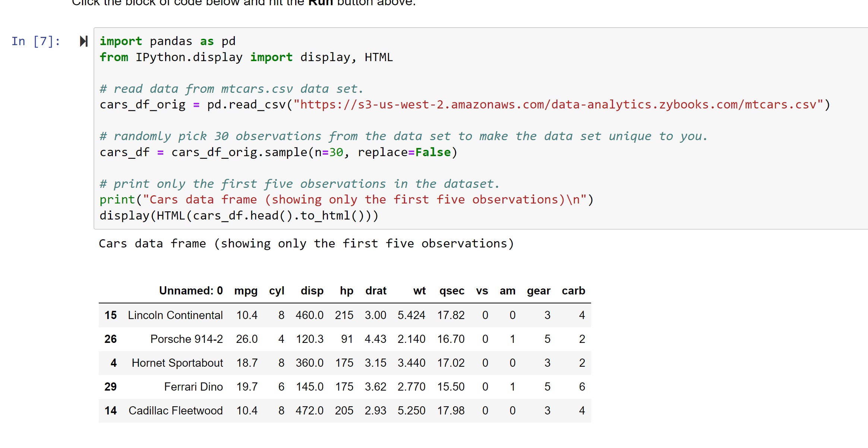This screenshot has width=868, height=448.
Task: Click the print statement line in code
Action: tap(346, 200)
